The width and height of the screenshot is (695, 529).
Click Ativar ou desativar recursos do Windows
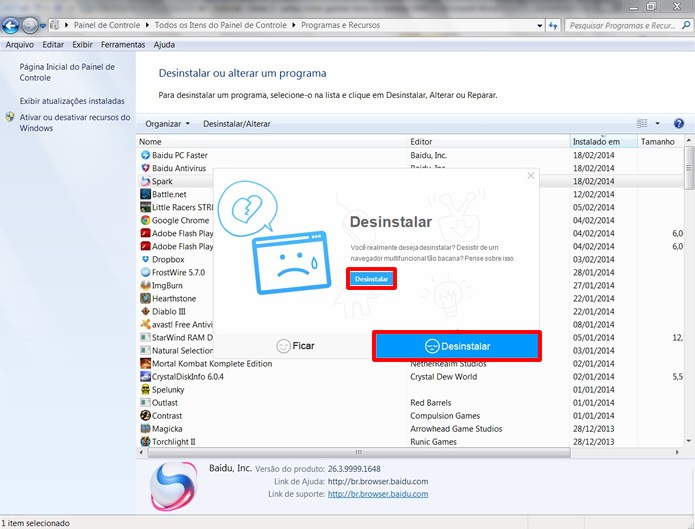75,123
